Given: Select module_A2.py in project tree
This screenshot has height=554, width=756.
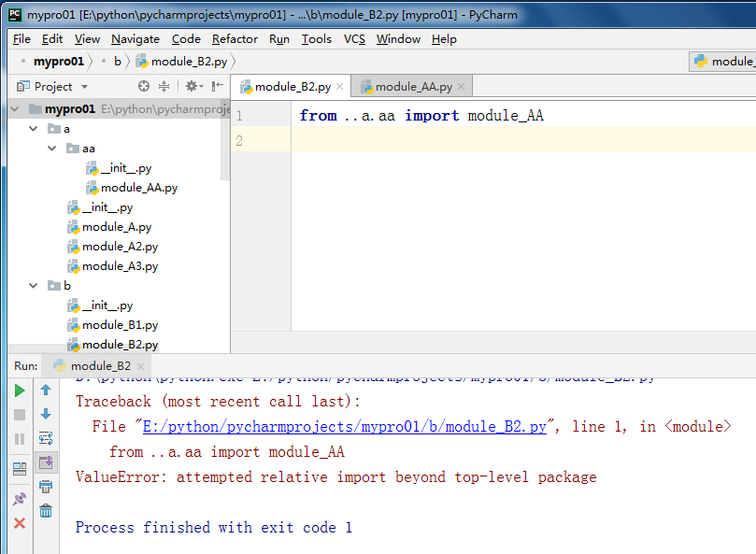Looking at the screenshot, I should pos(113,247).
